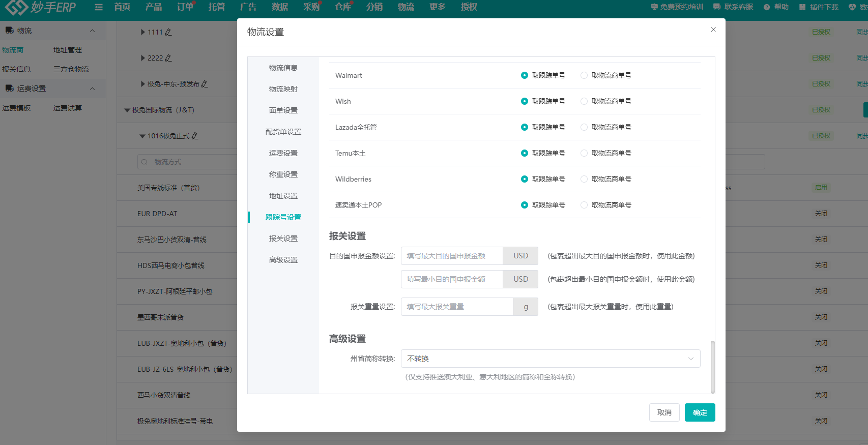The height and width of the screenshot is (445, 868).
Task: Click the 启用 status for 美国专线标准
Action: tap(821, 188)
